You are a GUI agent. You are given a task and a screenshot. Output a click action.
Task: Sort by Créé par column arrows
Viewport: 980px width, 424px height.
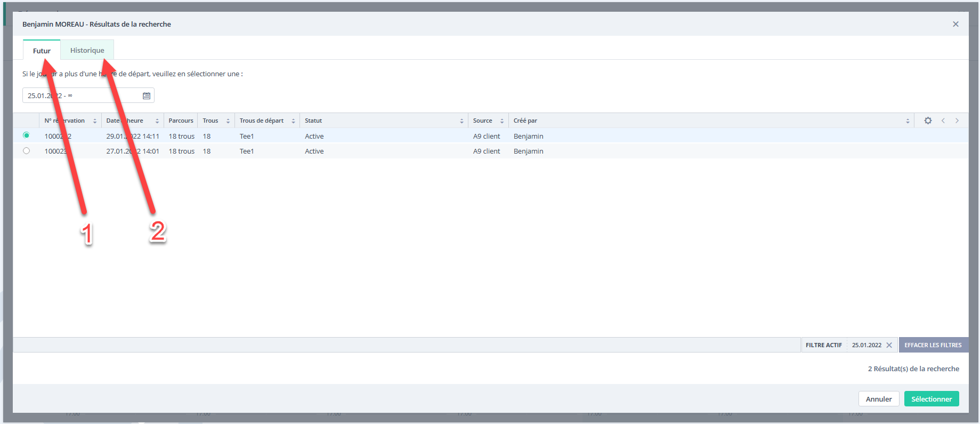[x=908, y=121]
